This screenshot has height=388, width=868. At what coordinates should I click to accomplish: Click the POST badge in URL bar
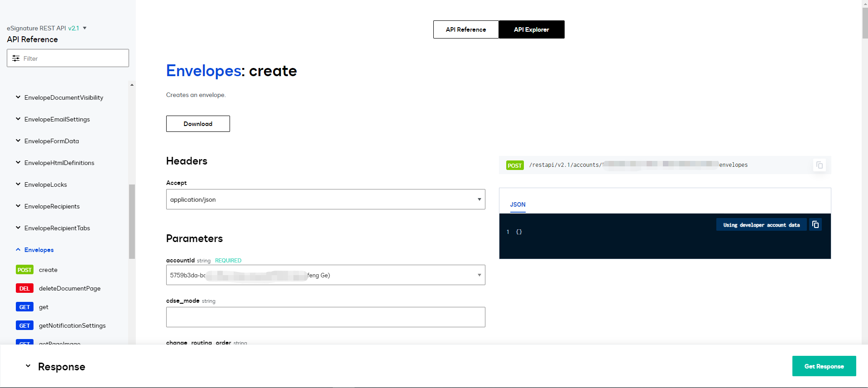click(515, 165)
